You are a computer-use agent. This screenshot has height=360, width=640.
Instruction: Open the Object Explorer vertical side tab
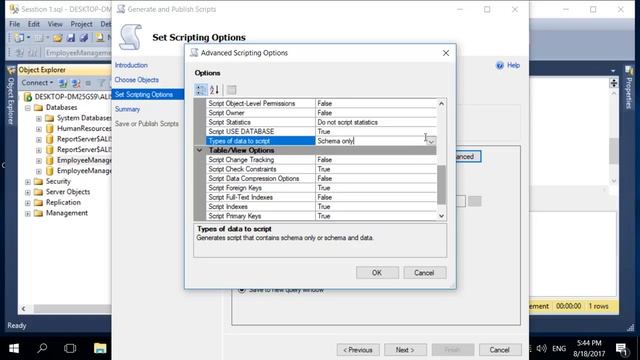click(x=11, y=97)
